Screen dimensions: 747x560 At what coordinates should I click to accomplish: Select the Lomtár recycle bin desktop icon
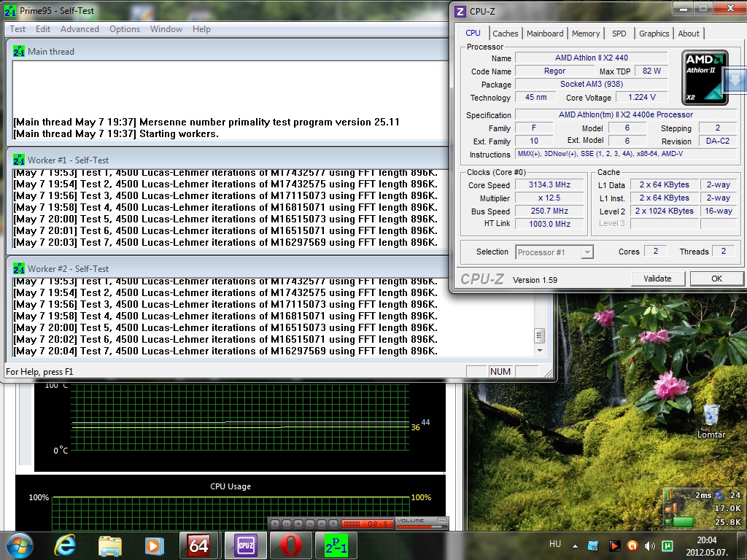pos(711,421)
